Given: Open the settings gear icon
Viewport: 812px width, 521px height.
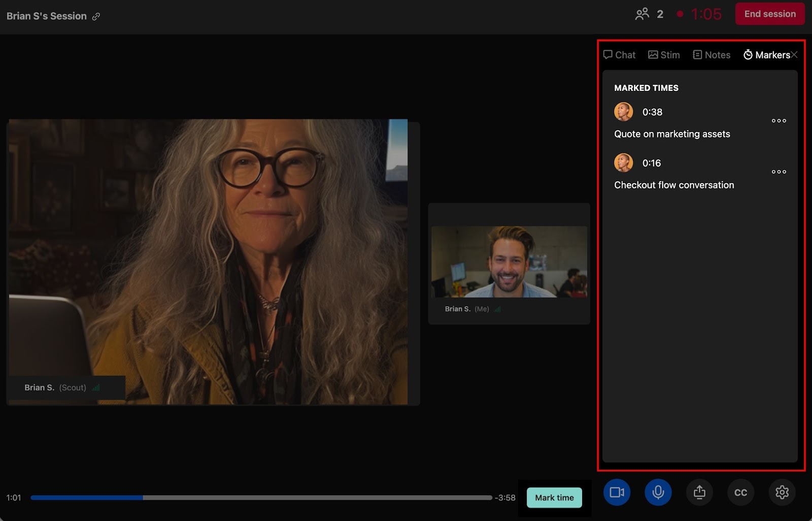Looking at the screenshot, I should tap(782, 492).
